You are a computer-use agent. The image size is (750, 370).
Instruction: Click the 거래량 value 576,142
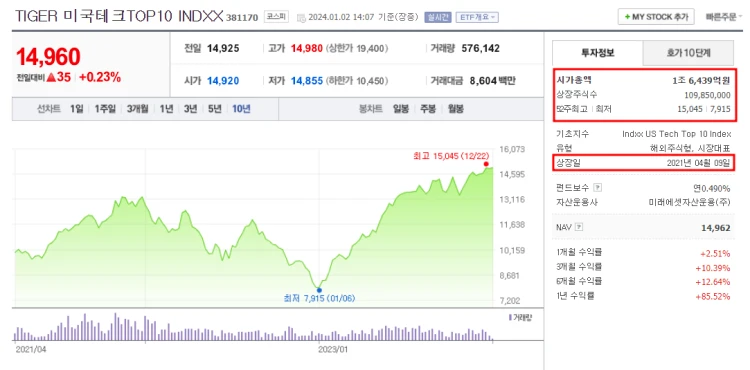(x=480, y=48)
